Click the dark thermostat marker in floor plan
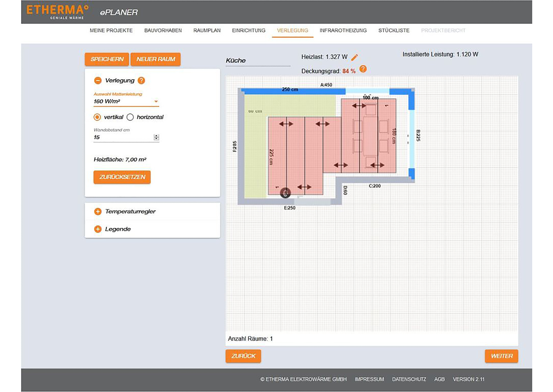 tap(286, 193)
